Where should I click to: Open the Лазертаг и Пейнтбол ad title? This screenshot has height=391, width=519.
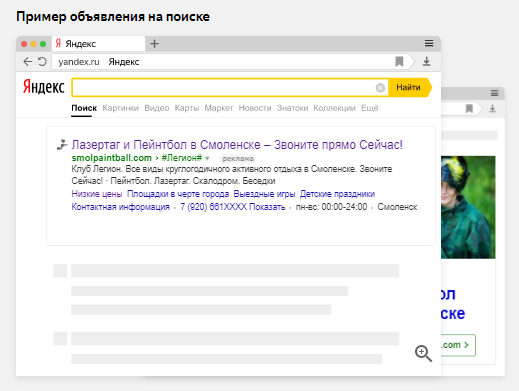pos(237,145)
